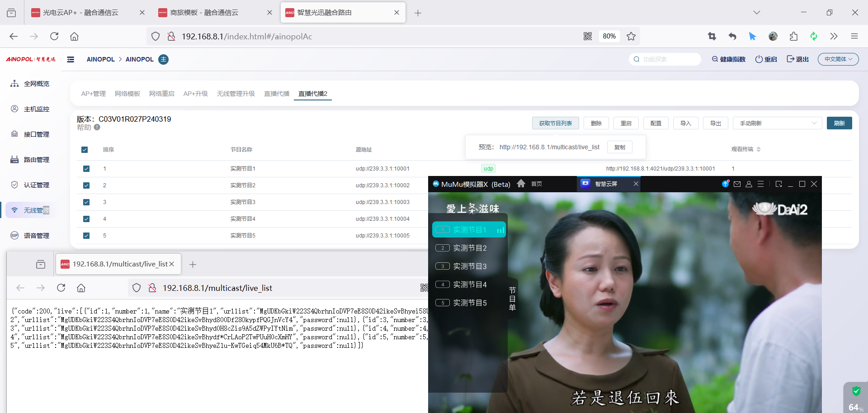Click the 导入 button
The width and height of the screenshot is (868, 413).
[686, 123]
